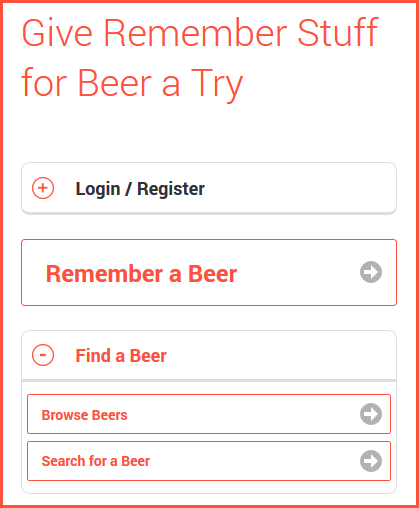The height and width of the screenshot is (508, 419).
Task: Click the red circled minus symbol
Action: [43, 355]
